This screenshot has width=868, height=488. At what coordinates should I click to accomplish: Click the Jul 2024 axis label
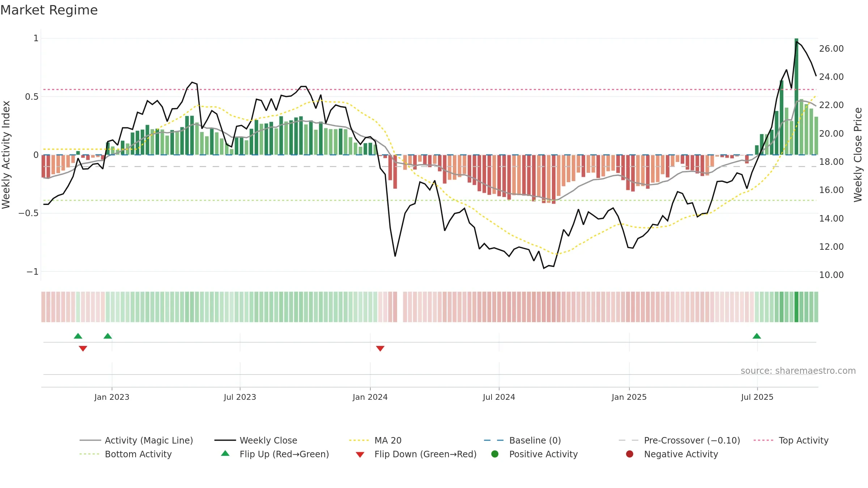[499, 397]
